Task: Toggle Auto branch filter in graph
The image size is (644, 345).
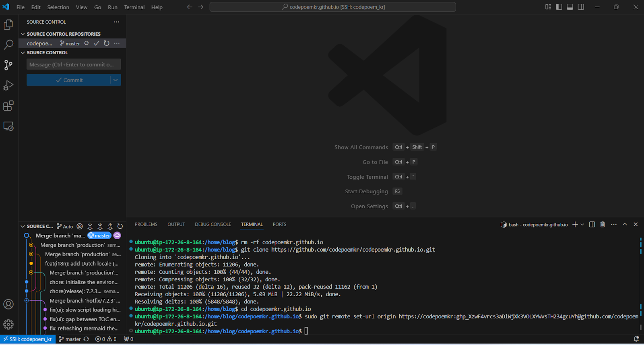Action: [x=65, y=226]
